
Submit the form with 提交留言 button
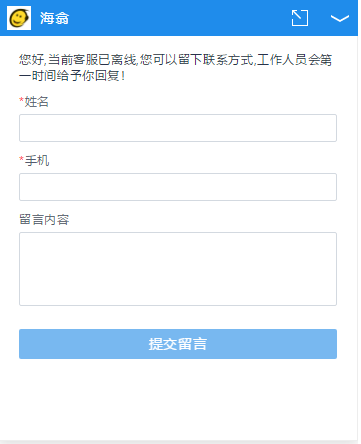click(x=178, y=344)
